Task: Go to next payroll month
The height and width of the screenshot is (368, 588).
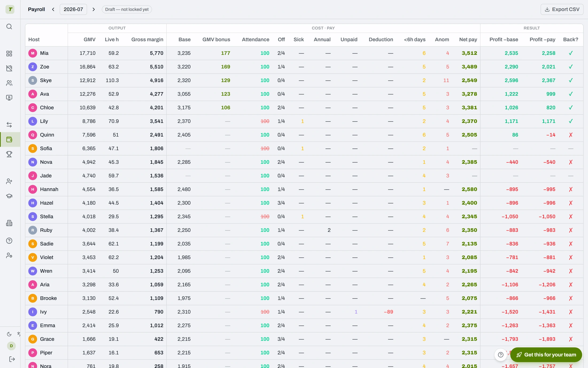Action: point(94,9)
